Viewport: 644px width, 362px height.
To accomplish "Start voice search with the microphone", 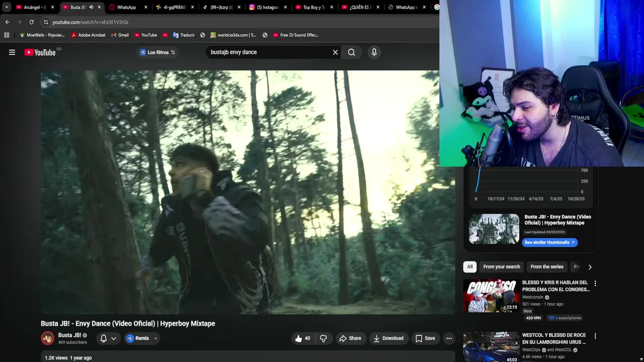I will pos(374,52).
